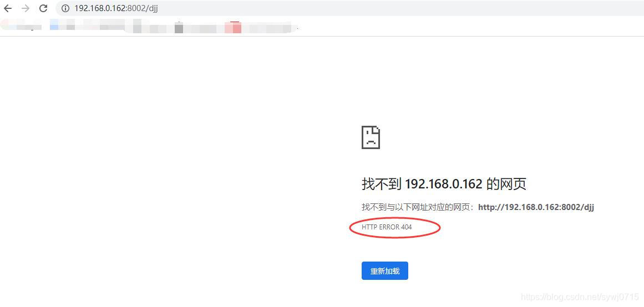Open the blurred bookmark with blue icon
Image resolution: width=644 pixels, height=307 pixels.
[54, 26]
